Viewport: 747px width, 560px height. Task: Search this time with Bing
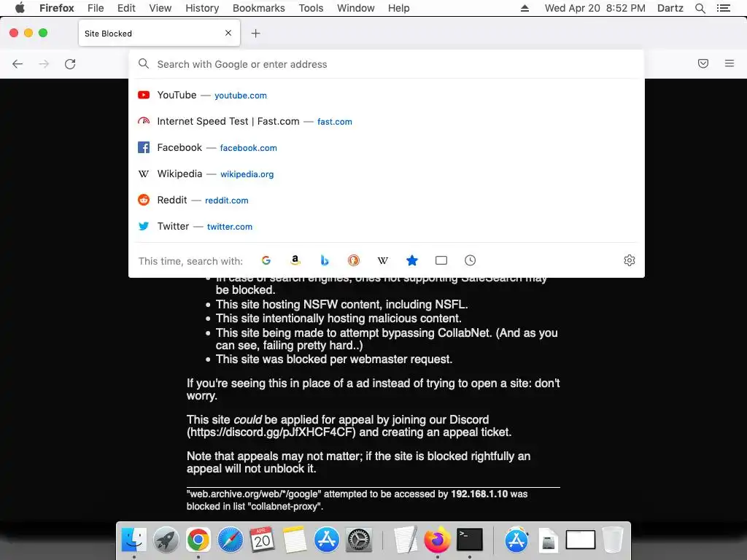[325, 260]
